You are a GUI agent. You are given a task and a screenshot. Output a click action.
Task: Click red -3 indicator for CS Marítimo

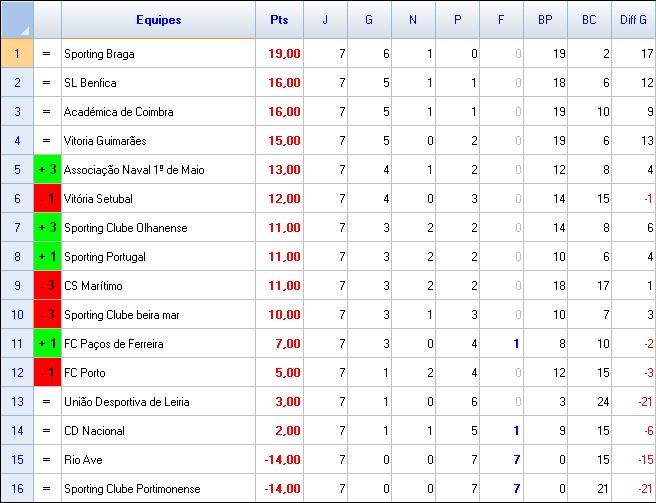click(47, 286)
